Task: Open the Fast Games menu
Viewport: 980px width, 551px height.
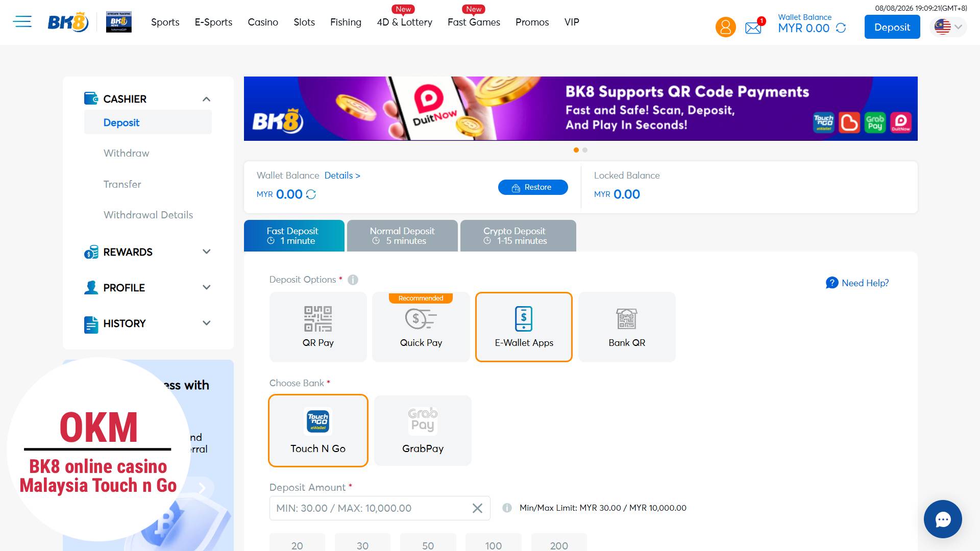Action: [474, 22]
